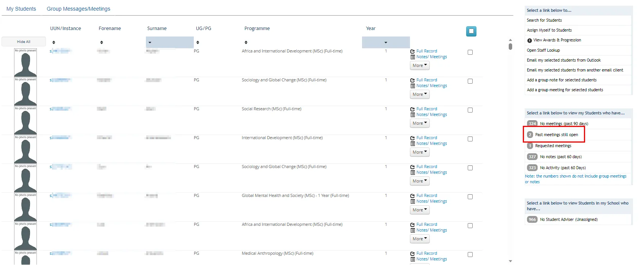
Task: Click the Surname column header
Action: tap(157, 29)
